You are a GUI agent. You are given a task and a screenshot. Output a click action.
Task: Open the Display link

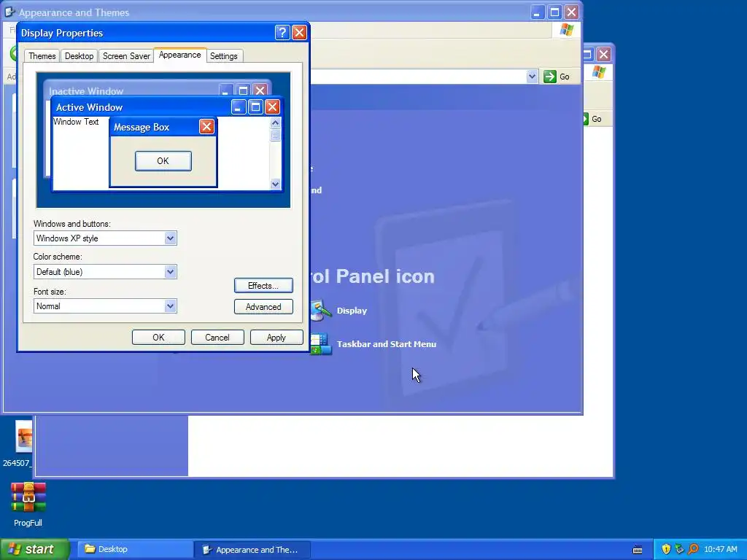[x=352, y=311]
